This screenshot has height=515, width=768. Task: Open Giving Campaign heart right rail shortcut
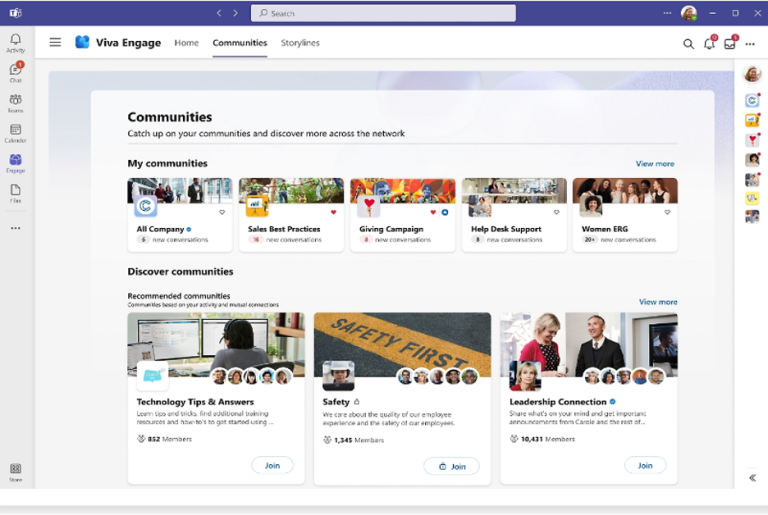pyautogui.click(x=752, y=140)
